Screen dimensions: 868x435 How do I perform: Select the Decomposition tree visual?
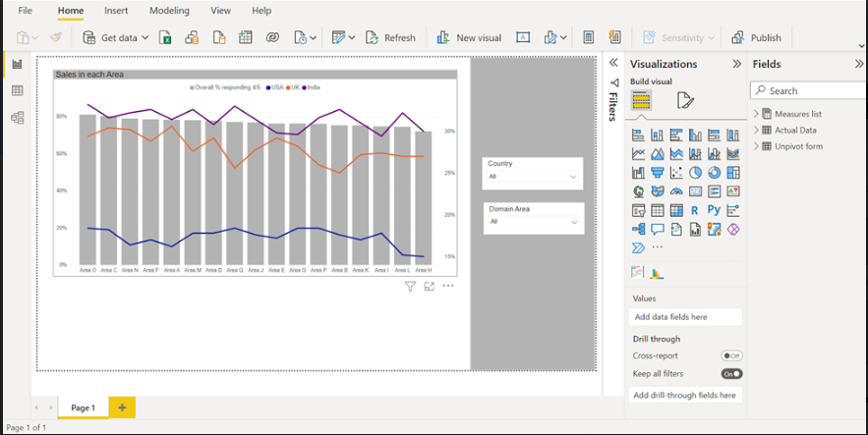pyautogui.click(x=638, y=229)
